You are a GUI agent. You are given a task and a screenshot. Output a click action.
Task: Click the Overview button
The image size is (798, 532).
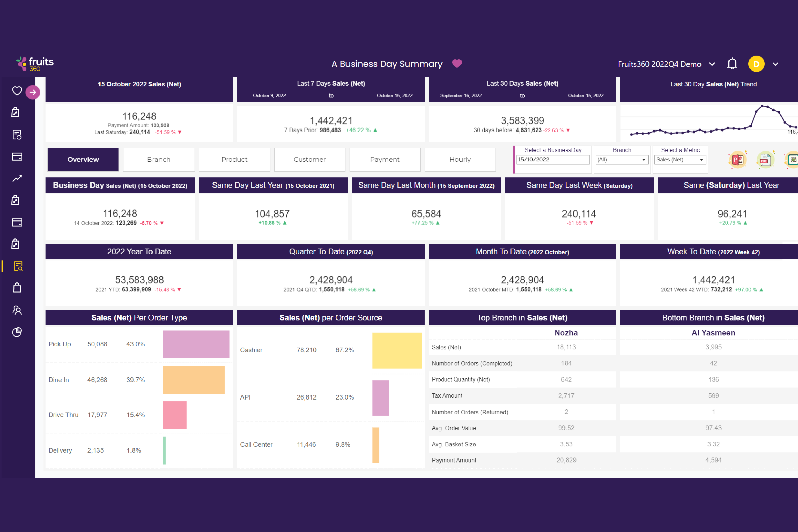(83, 159)
